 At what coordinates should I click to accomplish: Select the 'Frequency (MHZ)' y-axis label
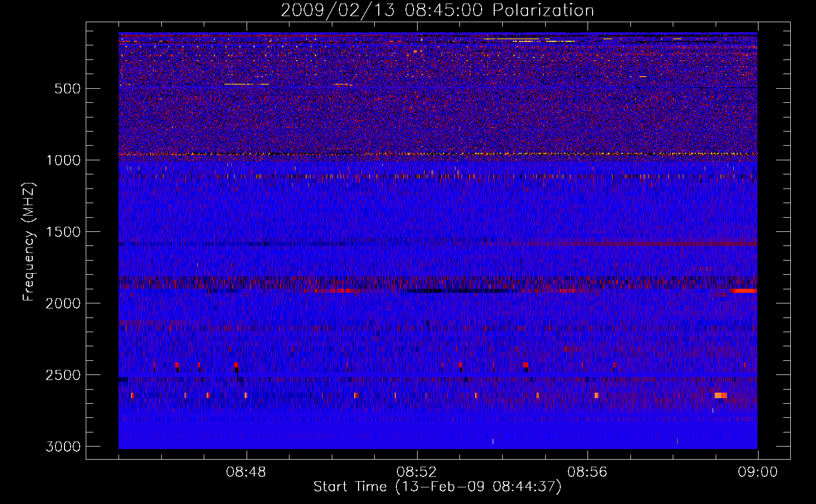point(29,242)
